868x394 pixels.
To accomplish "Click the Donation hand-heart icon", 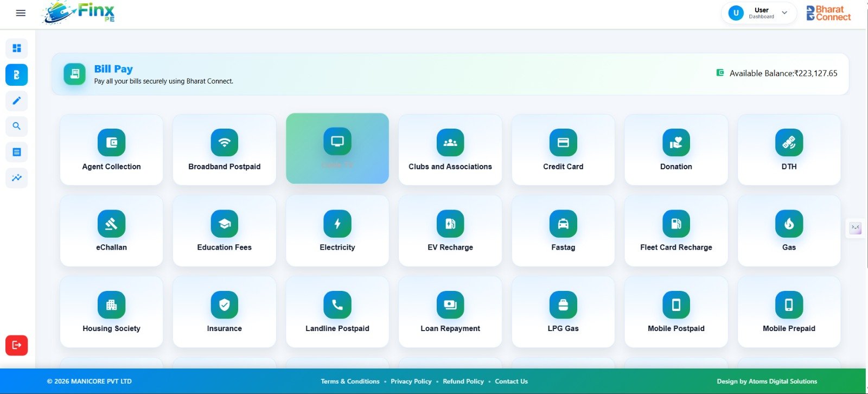I will [676, 142].
